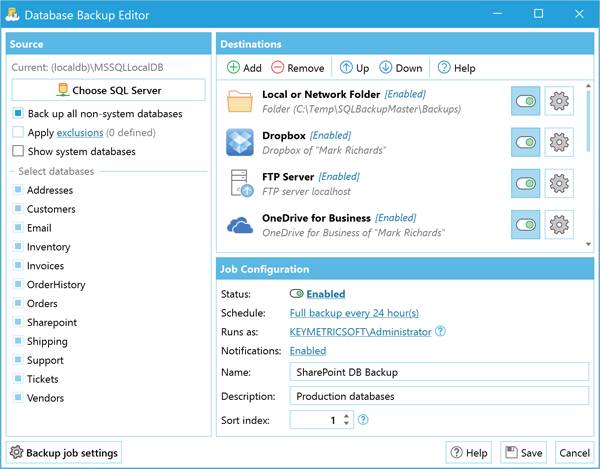600x469 pixels.
Task: Open the Full backup every 24 hour(s) schedule link
Action: (x=354, y=313)
